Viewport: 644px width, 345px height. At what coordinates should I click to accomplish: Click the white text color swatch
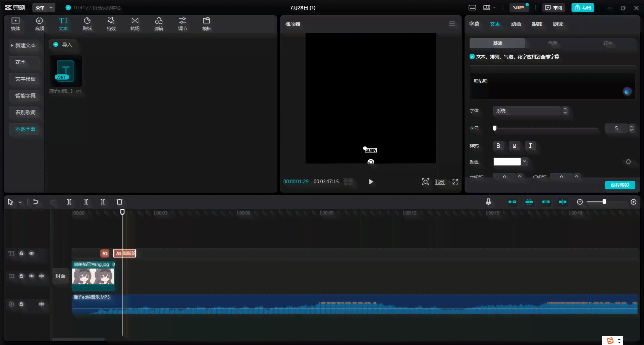coord(507,161)
